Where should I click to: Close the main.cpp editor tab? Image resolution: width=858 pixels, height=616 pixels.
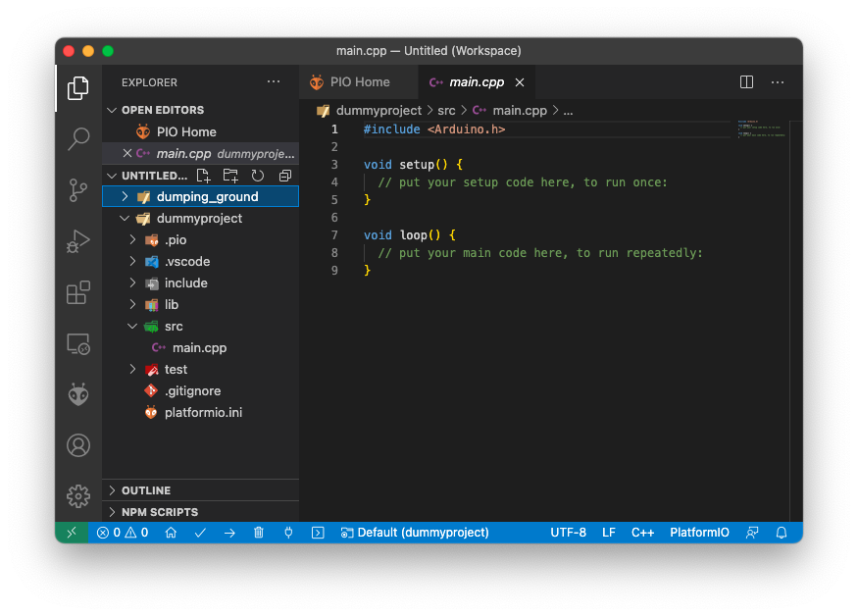pyautogui.click(x=520, y=82)
